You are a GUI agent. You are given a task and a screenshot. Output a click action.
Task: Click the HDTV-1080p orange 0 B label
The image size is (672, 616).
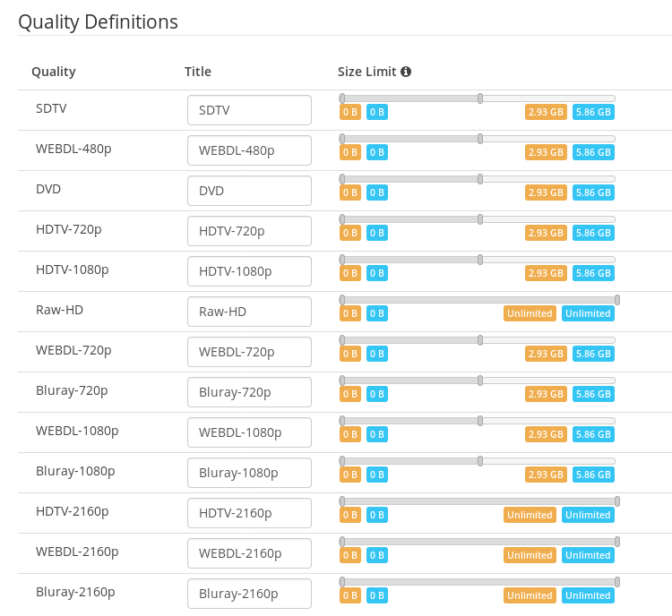tap(350, 273)
